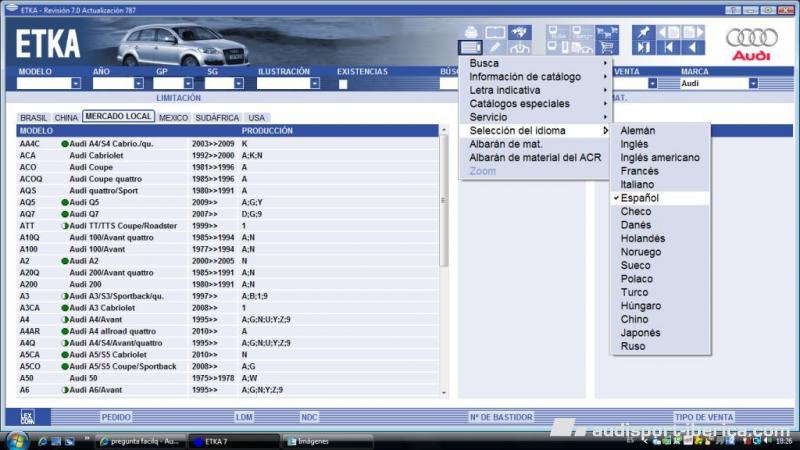Select Albarán de material del ACR
This screenshot has width=800, height=450.
pyautogui.click(x=534, y=158)
